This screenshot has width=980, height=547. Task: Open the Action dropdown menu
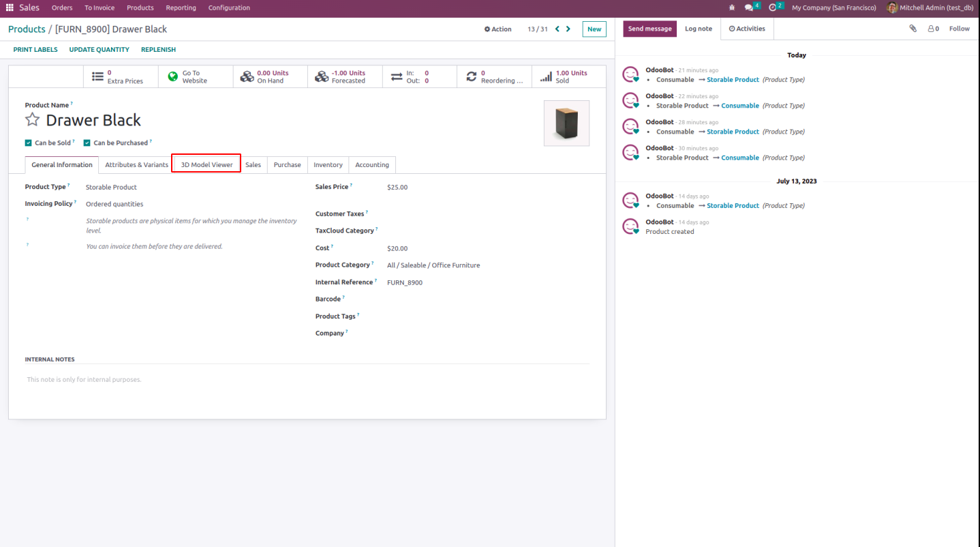497,29
